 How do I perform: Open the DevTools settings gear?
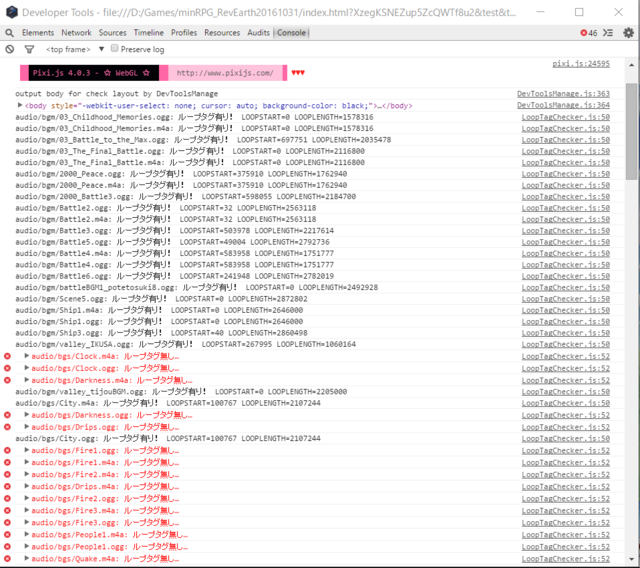click(x=629, y=33)
